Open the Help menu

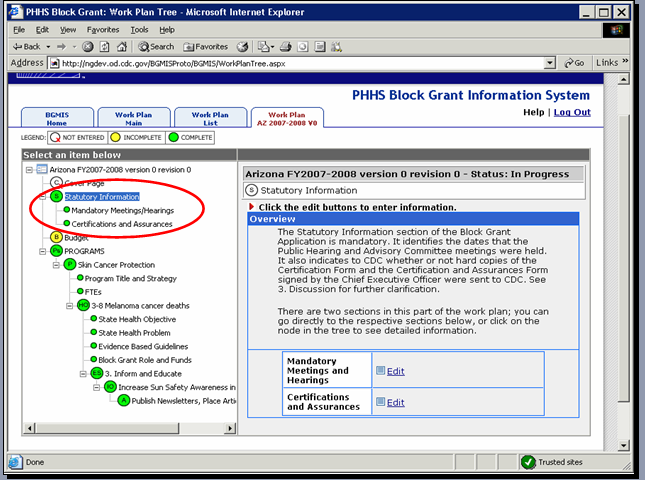tap(167, 30)
